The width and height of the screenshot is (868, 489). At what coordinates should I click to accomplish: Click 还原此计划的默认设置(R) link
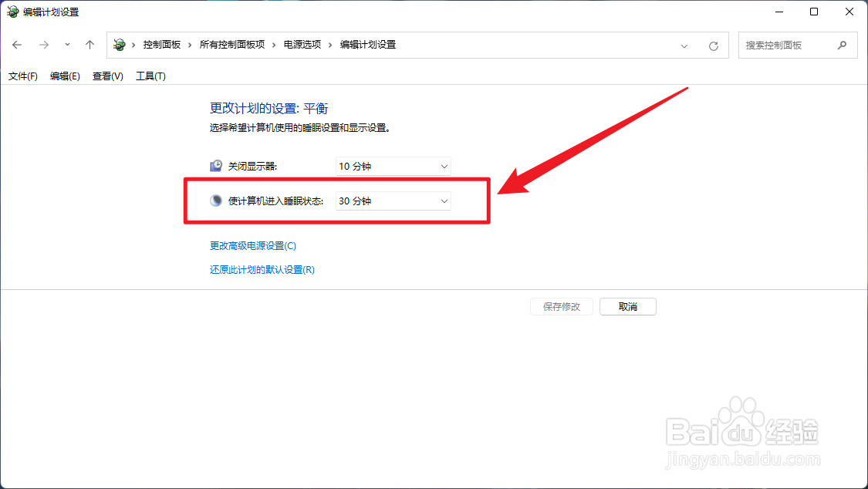click(262, 270)
